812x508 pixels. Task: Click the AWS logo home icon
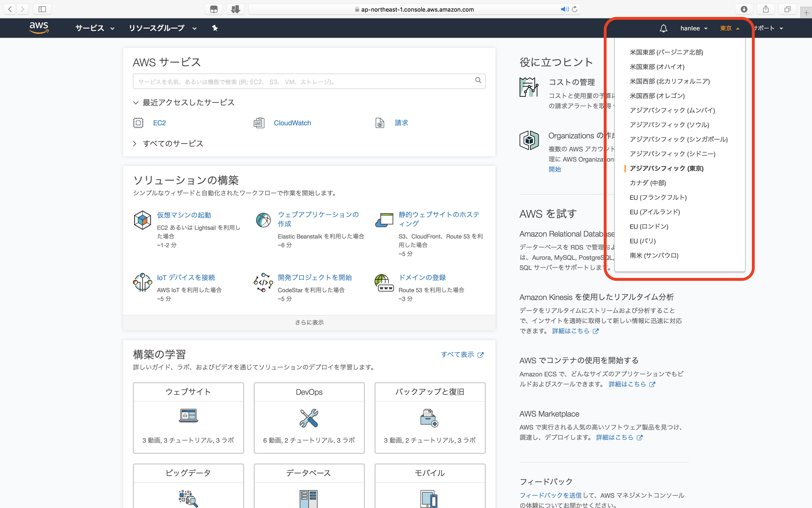click(x=39, y=28)
